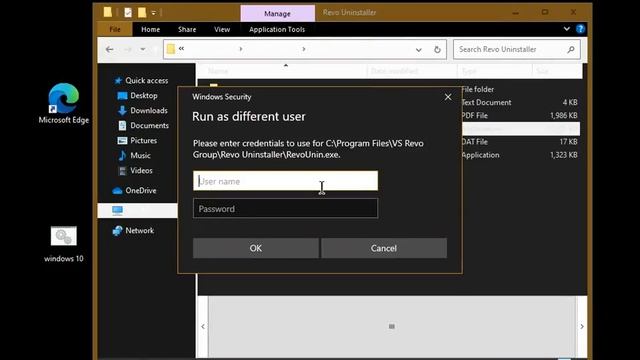Image resolution: width=640 pixels, height=360 pixels.
Task: Select the PDF File row
Action: click(x=520, y=116)
